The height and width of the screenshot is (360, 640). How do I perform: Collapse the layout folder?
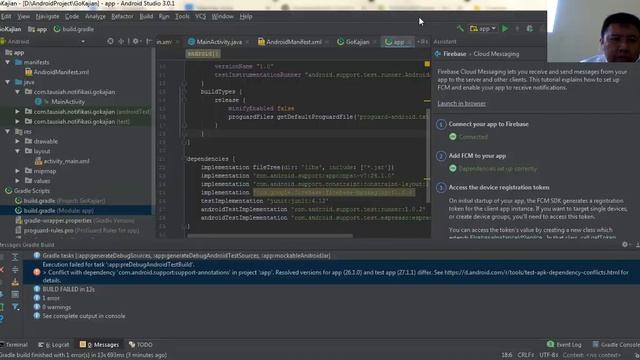[18, 151]
